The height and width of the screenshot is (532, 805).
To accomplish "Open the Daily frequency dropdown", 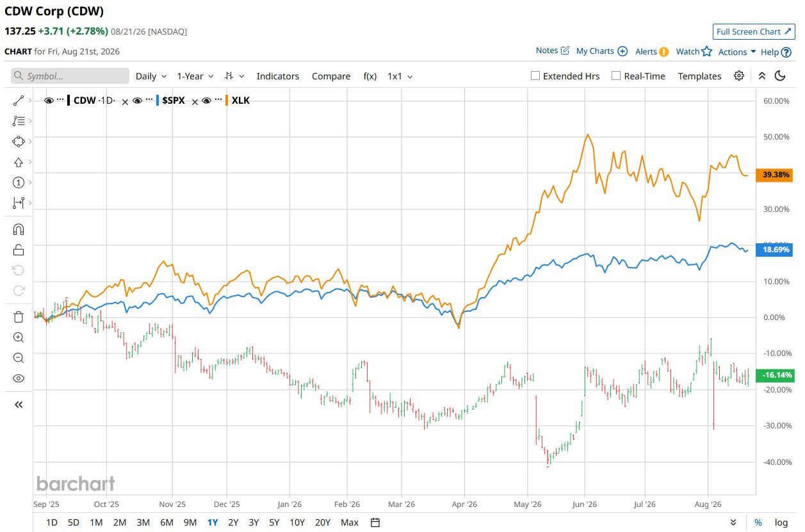I will click(151, 76).
